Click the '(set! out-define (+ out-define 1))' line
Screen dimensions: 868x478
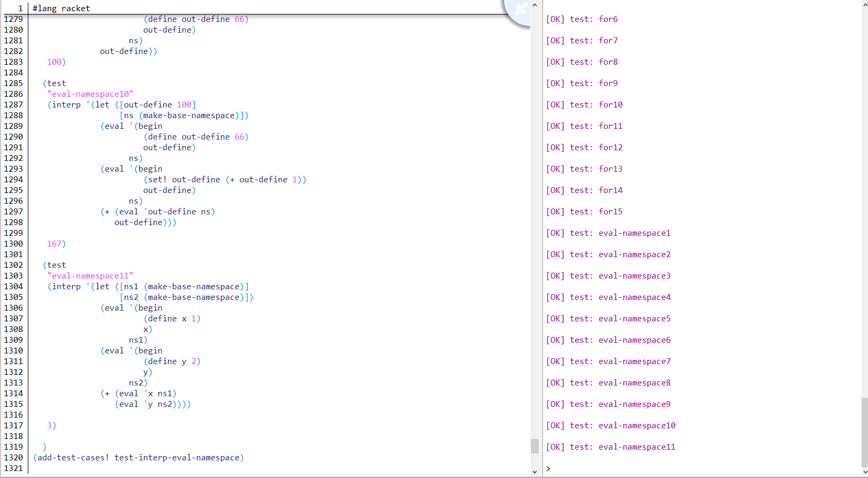point(225,180)
